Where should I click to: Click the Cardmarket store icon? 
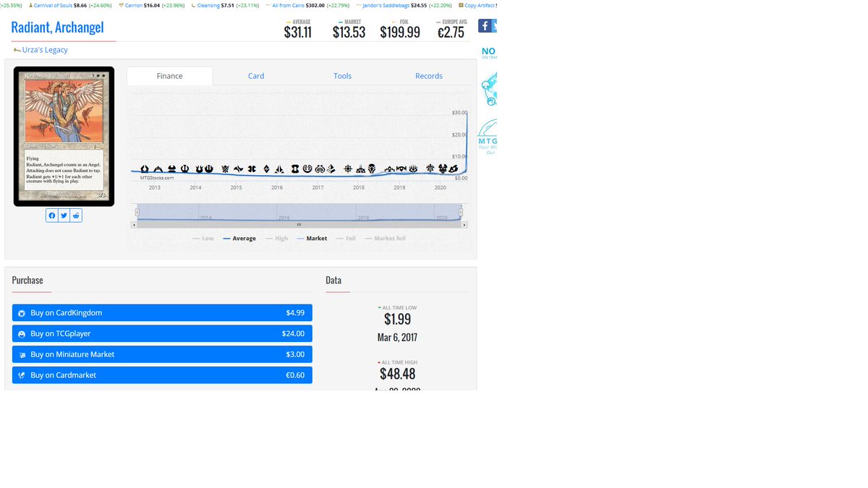click(22, 374)
